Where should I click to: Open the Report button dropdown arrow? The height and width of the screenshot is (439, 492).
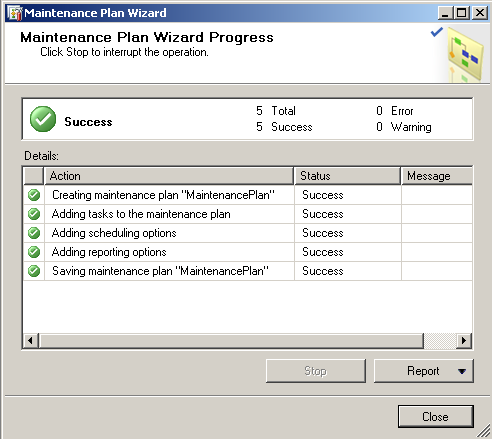[462, 371]
